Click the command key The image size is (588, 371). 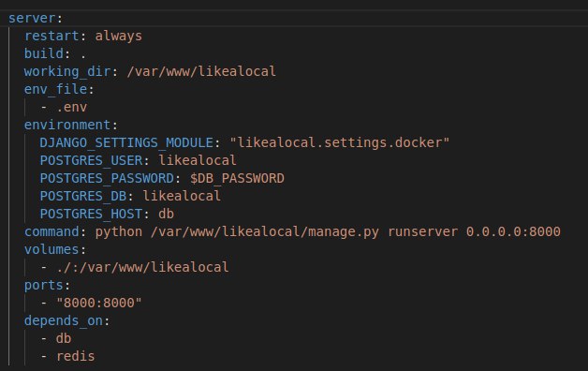click(51, 231)
